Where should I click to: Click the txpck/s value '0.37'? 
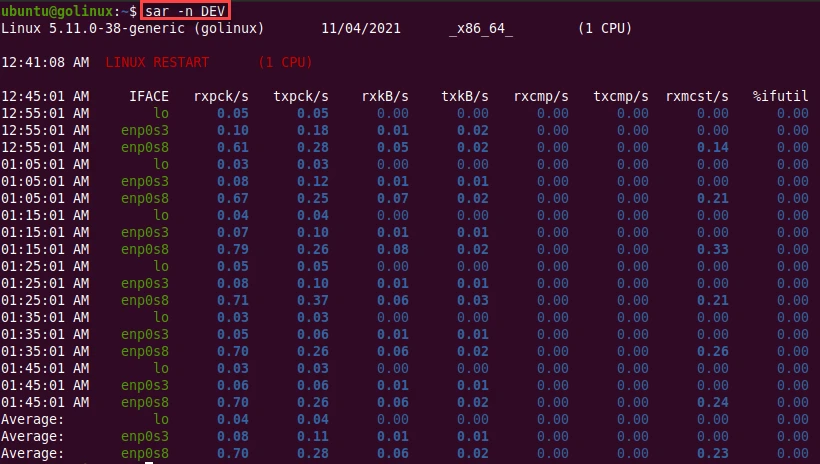point(313,300)
